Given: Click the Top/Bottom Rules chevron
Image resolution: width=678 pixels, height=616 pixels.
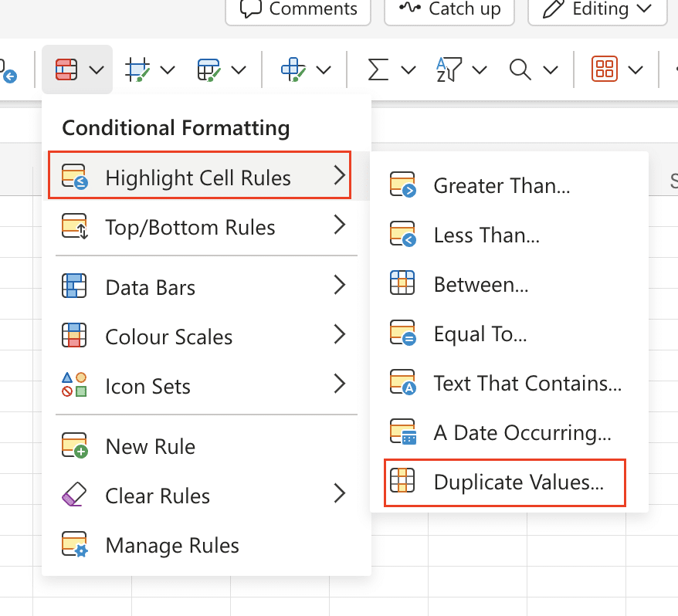Looking at the screenshot, I should pyautogui.click(x=340, y=225).
